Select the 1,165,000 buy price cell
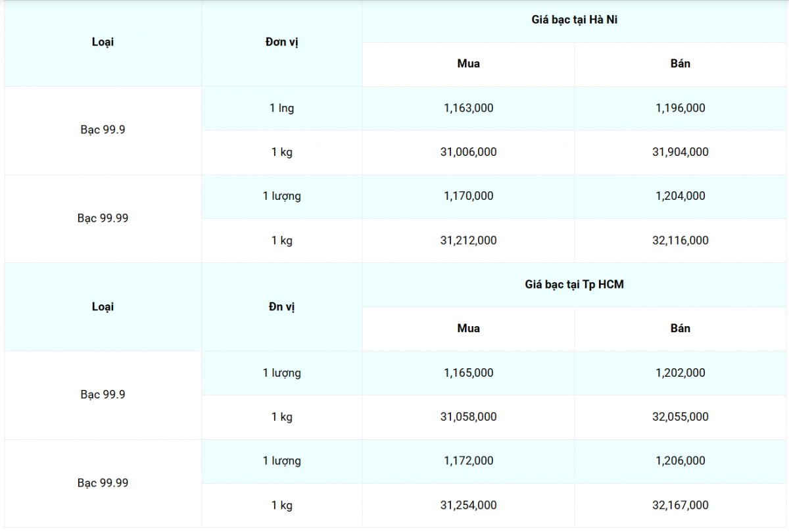The height and width of the screenshot is (532, 789). pos(468,373)
